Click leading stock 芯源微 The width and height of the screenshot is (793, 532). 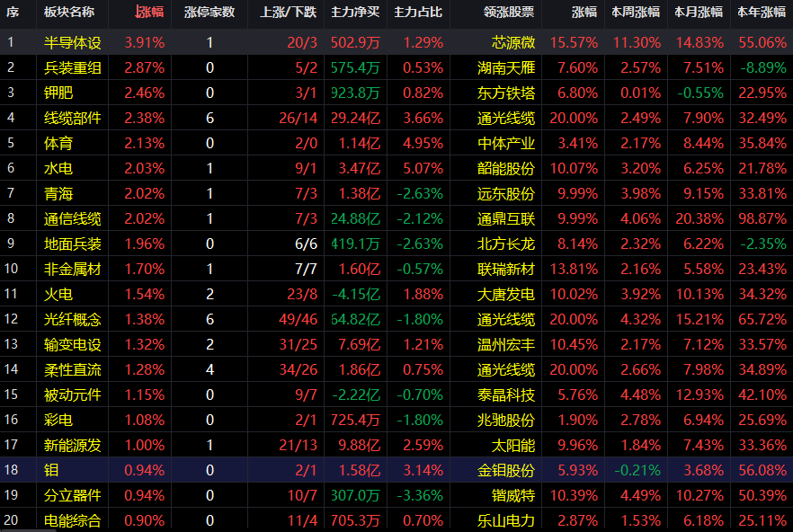point(512,42)
